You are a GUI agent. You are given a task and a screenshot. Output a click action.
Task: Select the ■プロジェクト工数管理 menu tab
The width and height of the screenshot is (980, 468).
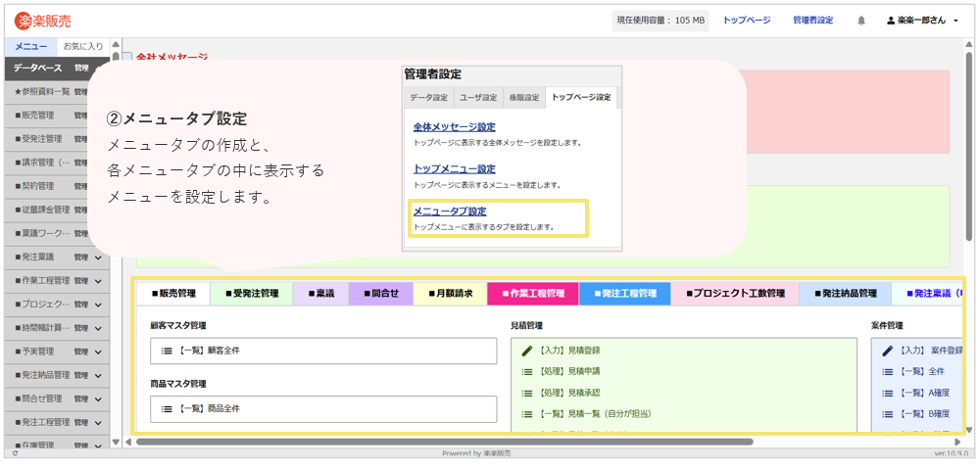tap(735, 294)
